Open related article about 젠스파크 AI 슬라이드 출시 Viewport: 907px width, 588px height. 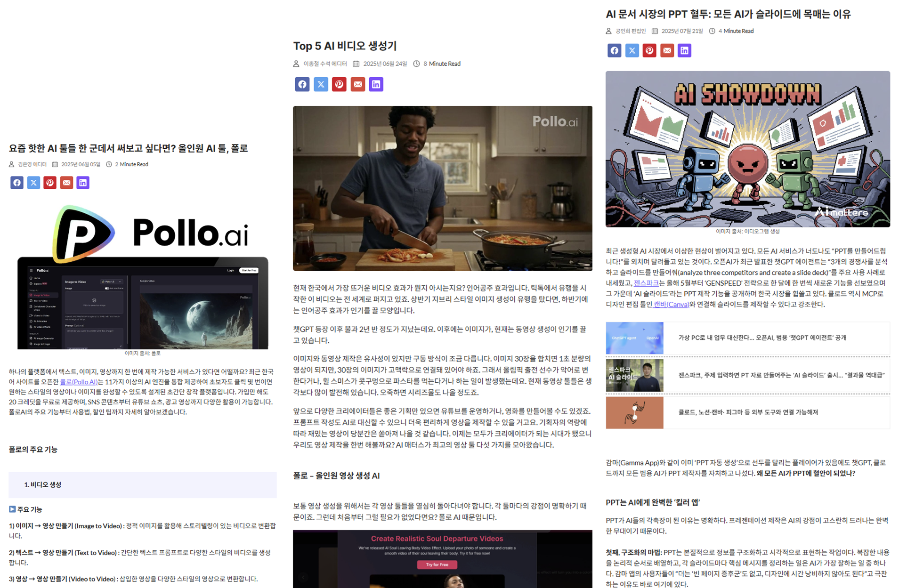click(781, 375)
